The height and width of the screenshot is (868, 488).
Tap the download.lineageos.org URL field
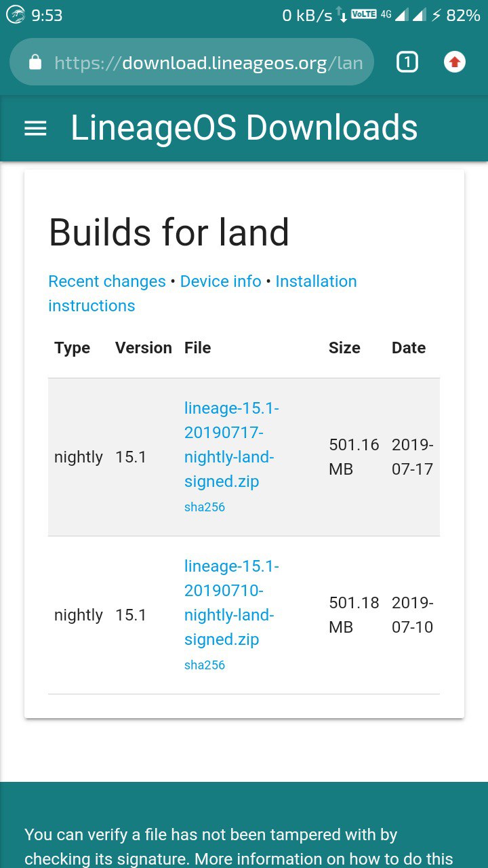[192, 63]
